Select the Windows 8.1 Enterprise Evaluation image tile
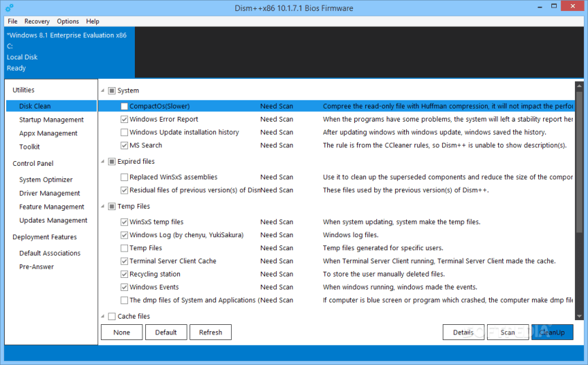The height and width of the screenshot is (365, 588). click(x=67, y=51)
